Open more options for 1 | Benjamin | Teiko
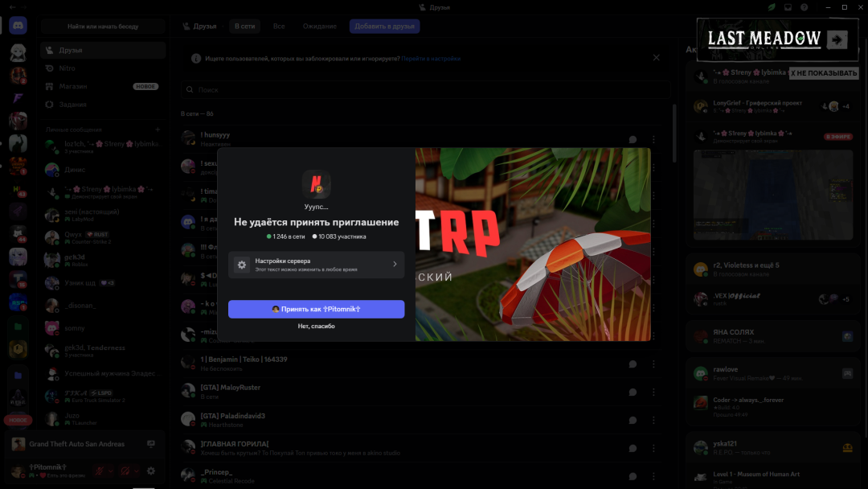The image size is (868, 489). 653,364
